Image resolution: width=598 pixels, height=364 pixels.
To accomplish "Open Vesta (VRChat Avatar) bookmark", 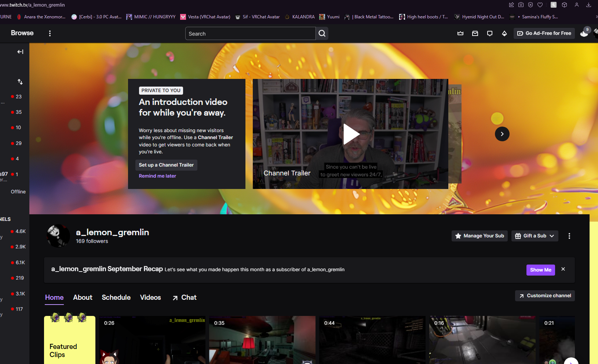I will coord(205,17).
